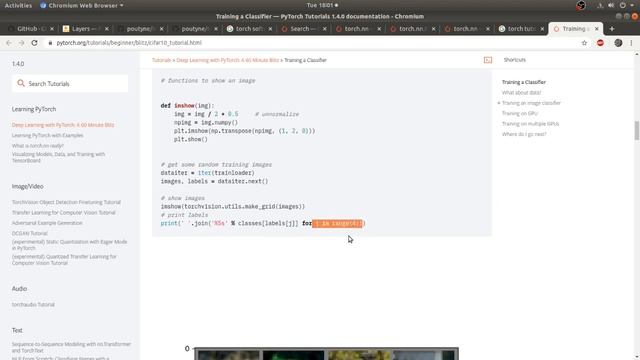Jump to Where do I go next? section
640x360 pixels.
(524, 134)
